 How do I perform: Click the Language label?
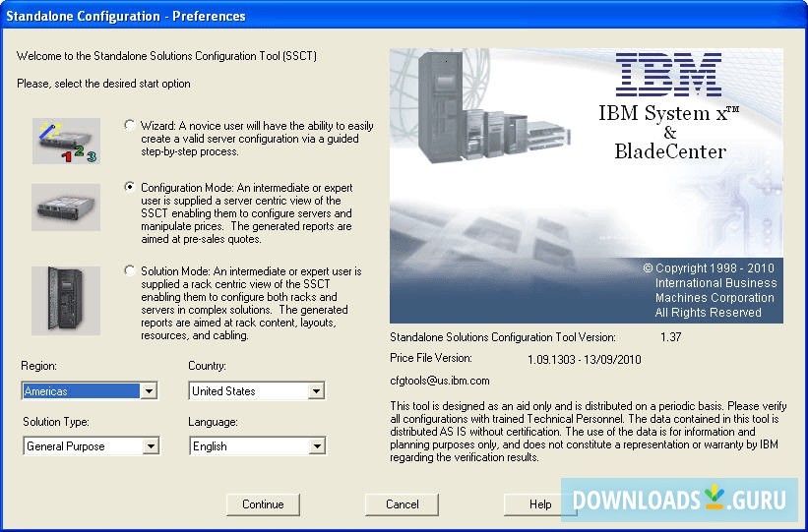pyautogui.click(x=213, y=422)
